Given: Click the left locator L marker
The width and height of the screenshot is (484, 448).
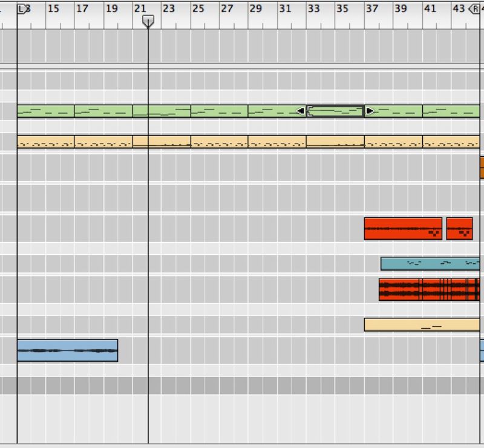Looking at the screenshot, I should (x=22, y=9).
